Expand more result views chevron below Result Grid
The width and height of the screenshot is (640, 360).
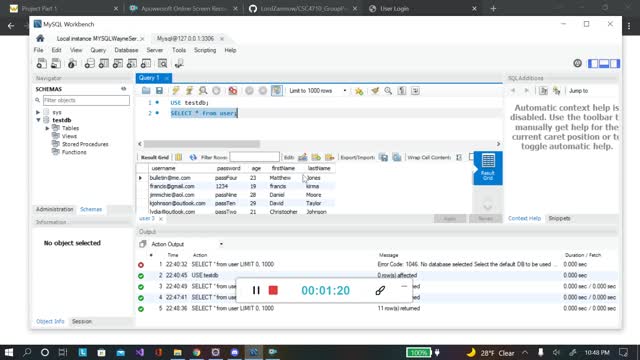click(488, 204)
